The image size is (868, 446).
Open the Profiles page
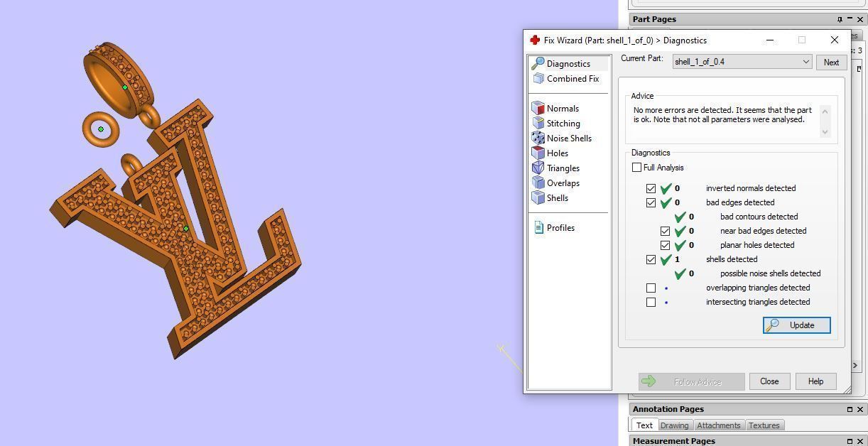click(560, 228)
